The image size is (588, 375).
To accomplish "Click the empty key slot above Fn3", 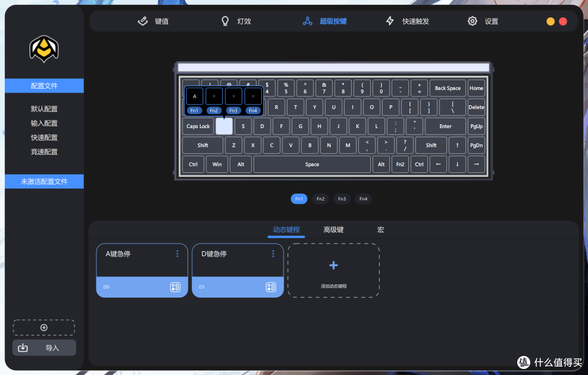I will (233, 96).
